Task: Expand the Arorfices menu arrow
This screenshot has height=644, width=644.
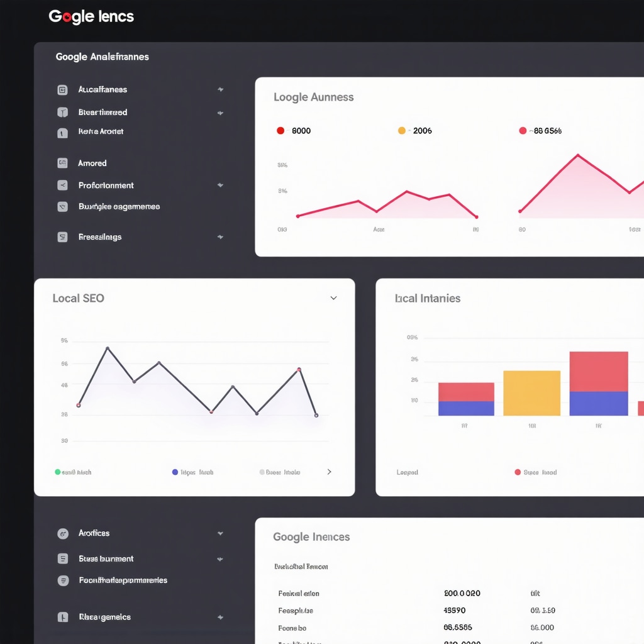Action: [x=221, y=533]
